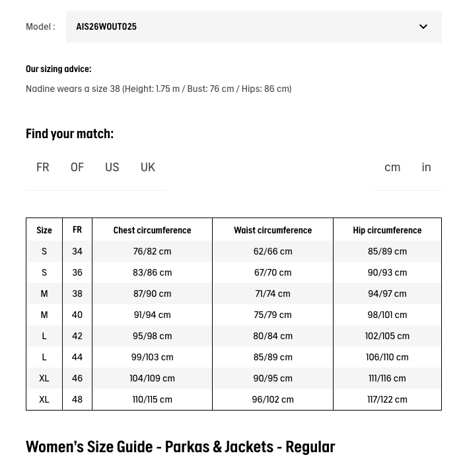Click the 96/102 cm waist value
This screenshot has width=463, height=476.
coord(273,399)
